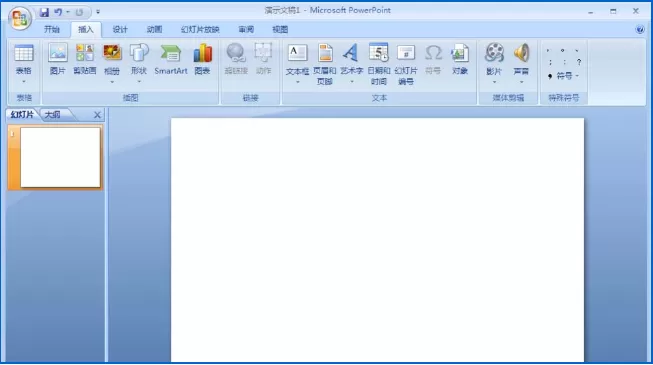The width and height of the screenshot is (653, 365).
Task: Switch to the 视图 ribbon tab
Action: (280, 30)
